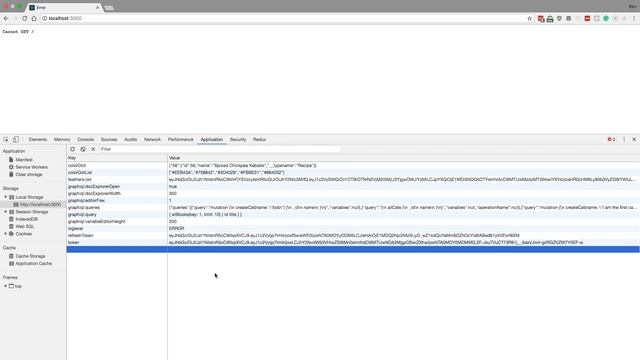This screenshot has width=640, height=360.
Task: Open Clear storage in the sidebar
Action: (x=29, y=174)
